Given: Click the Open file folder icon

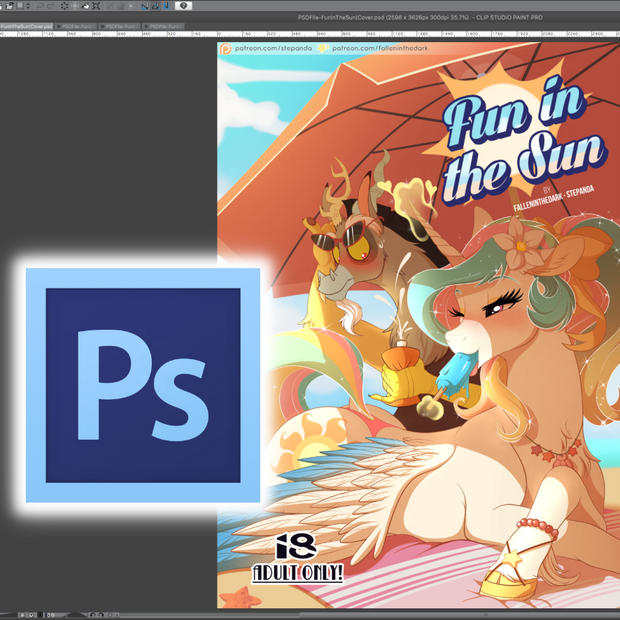Looking at the screenshot, I should click(9, 6).
